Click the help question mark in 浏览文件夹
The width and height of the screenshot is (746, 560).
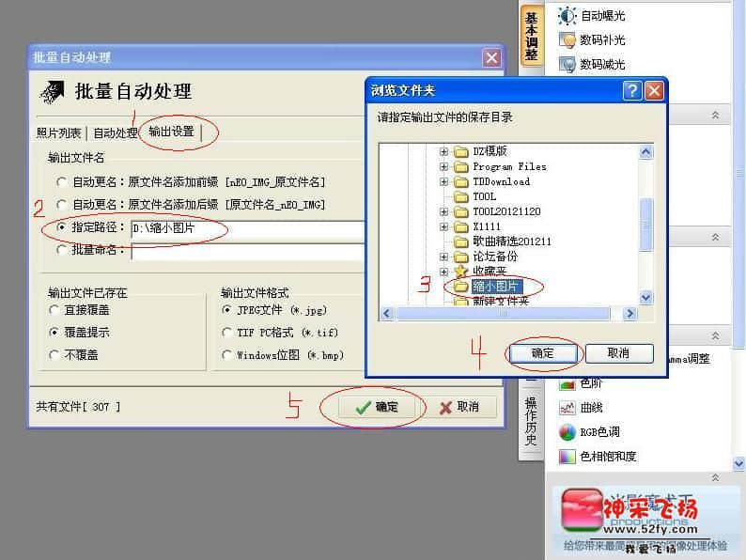coord(632,90)
